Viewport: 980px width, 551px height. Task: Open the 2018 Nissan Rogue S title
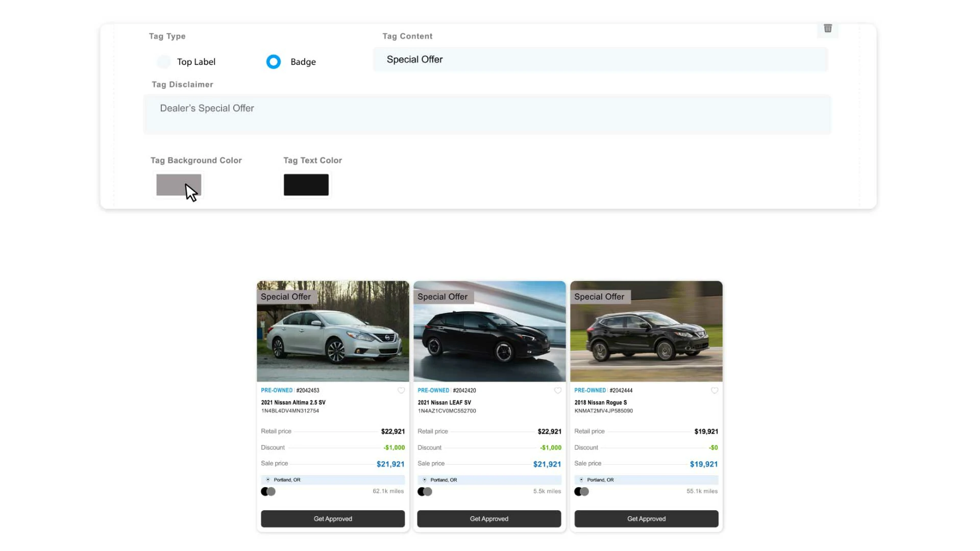(600, 403)
